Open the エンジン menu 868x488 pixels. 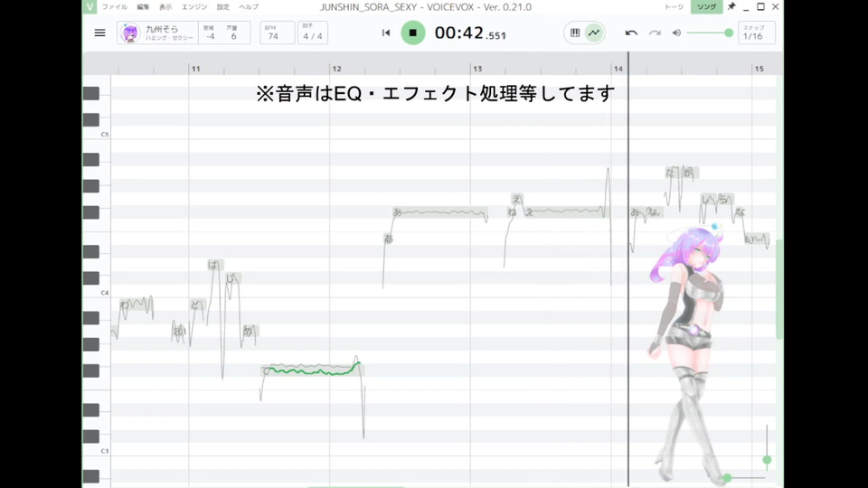coord(194,6)
